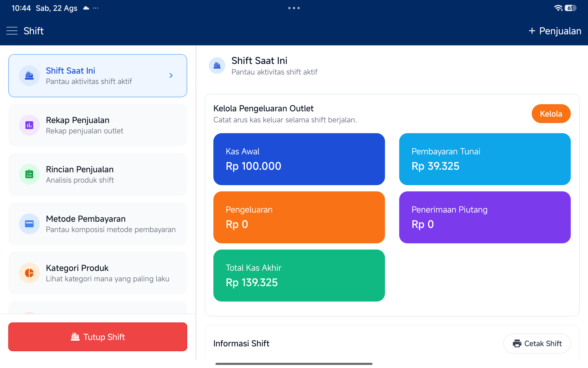Tap the orange Pengeluaran card
Viewport: 588px width, 368px height.
point(299,217)
